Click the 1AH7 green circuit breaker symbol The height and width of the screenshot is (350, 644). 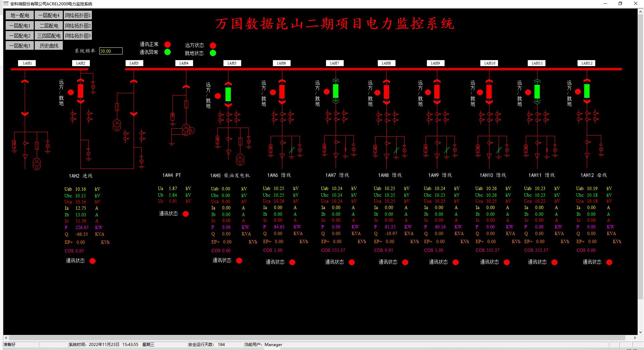point(336,91)
